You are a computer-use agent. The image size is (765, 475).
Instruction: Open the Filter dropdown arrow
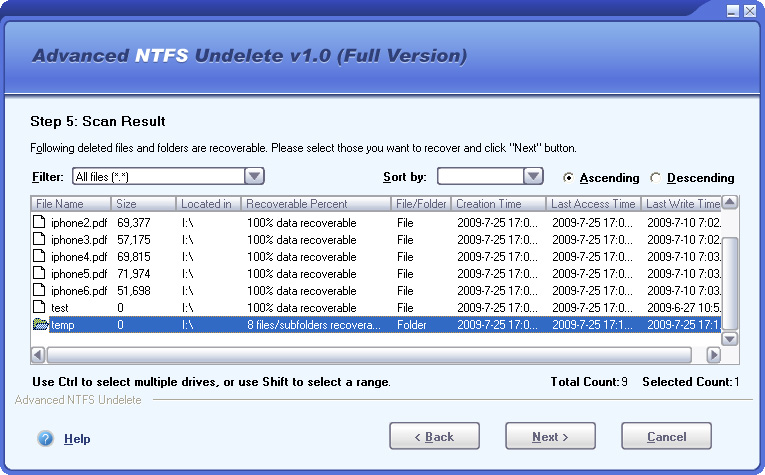254,176
